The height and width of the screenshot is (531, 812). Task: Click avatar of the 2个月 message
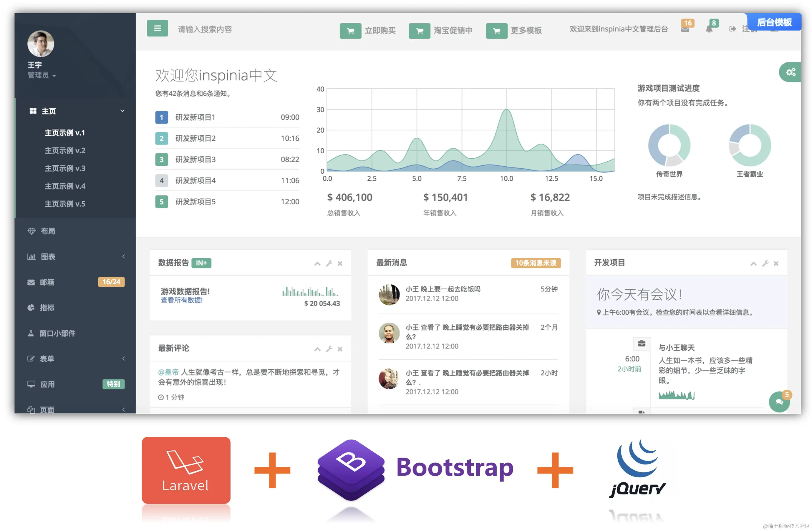[x=389, y=333]
